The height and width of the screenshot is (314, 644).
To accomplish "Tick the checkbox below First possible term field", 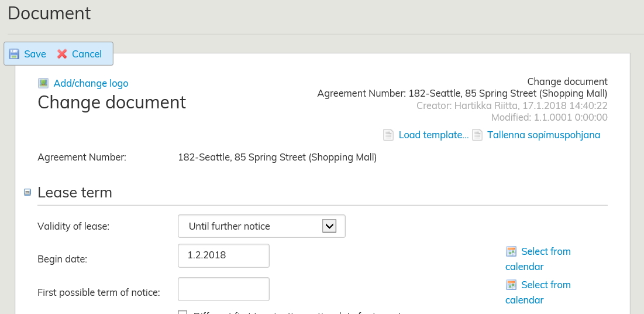I will tap(183, 312).
